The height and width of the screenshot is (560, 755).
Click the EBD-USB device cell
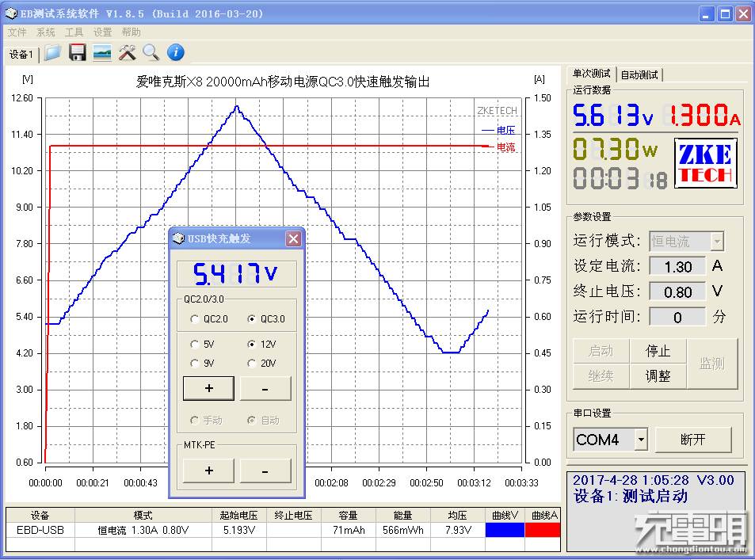click(x=40, y=530)
